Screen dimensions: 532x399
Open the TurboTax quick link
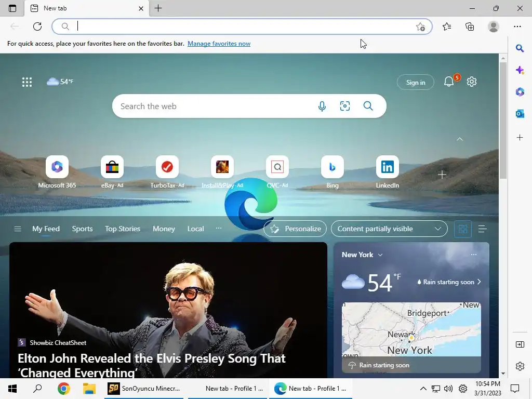(167, 172)
